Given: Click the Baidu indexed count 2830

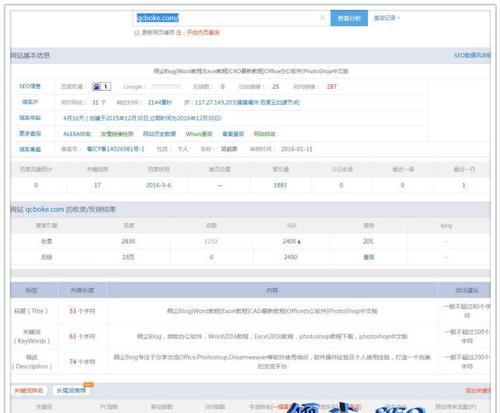Looking at the screenshot, I should [x=128, y=241].
